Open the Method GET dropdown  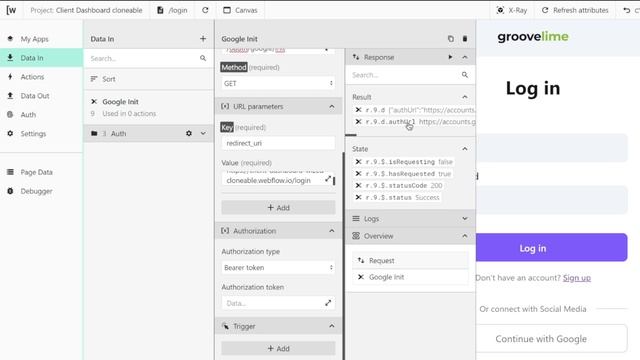click(x=278, y=83)
